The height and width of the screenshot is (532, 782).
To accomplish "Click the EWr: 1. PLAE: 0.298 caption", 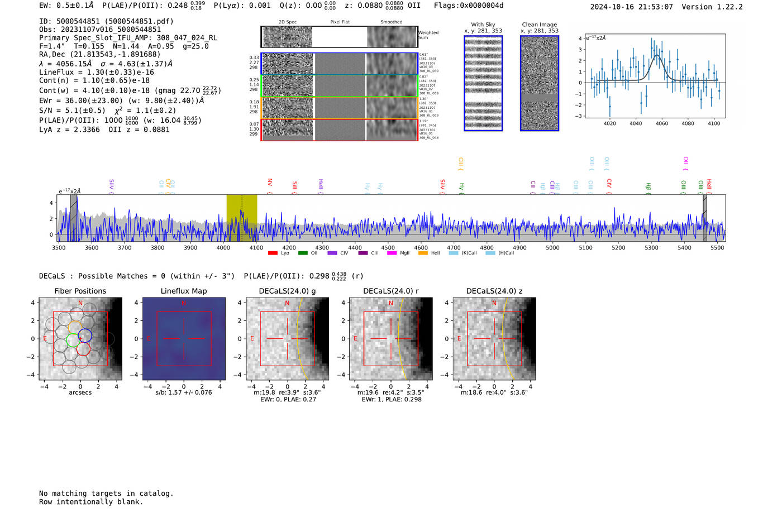I will tap(391, 399).
